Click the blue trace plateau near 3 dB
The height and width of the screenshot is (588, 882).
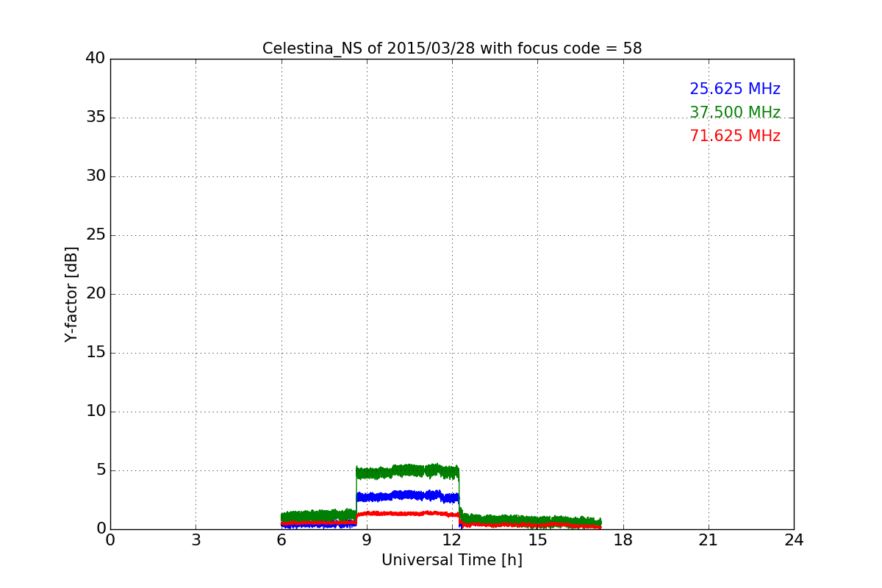408,497
